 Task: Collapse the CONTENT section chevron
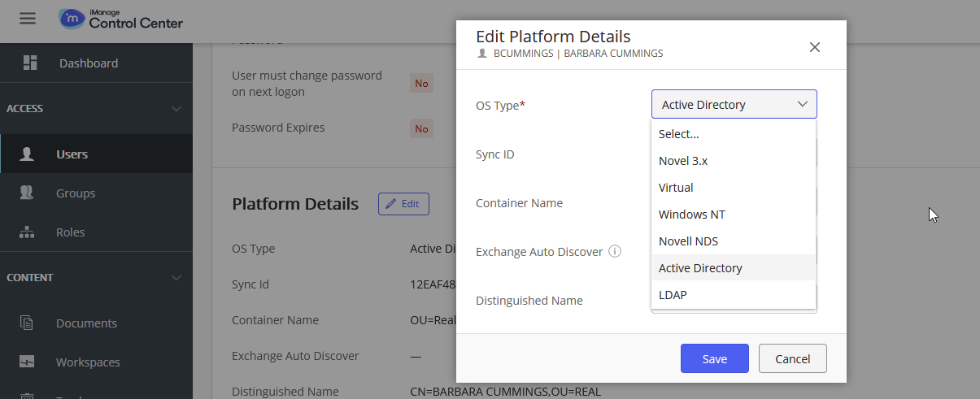click(176, 278)
